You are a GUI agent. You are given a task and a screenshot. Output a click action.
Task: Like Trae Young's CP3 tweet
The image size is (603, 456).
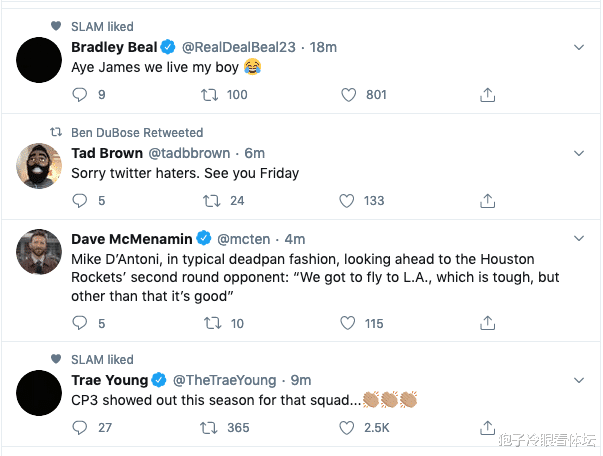click(349, 428)
